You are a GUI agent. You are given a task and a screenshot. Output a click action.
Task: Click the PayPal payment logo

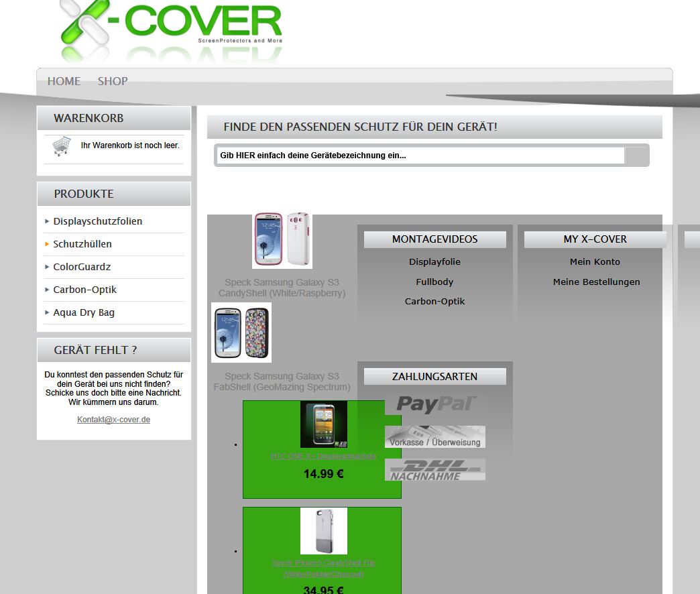click(436, 404)
